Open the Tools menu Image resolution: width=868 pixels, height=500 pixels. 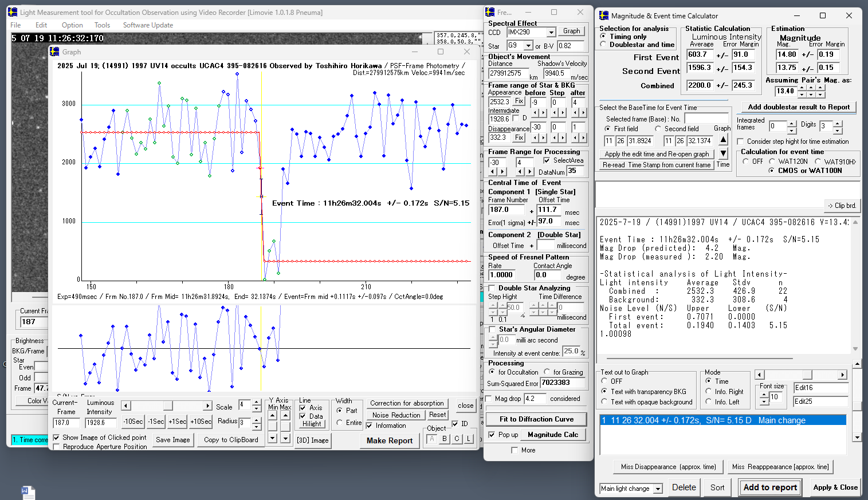coord(102,25)
